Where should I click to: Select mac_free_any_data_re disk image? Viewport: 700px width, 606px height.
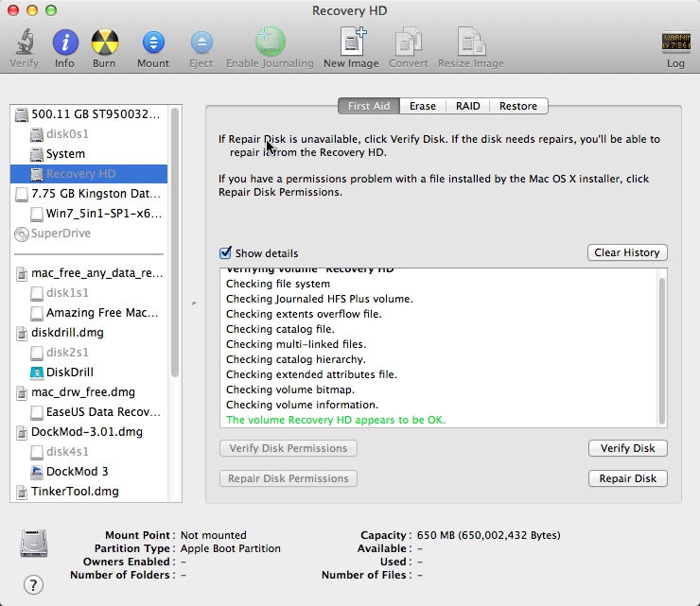(89, 273)
